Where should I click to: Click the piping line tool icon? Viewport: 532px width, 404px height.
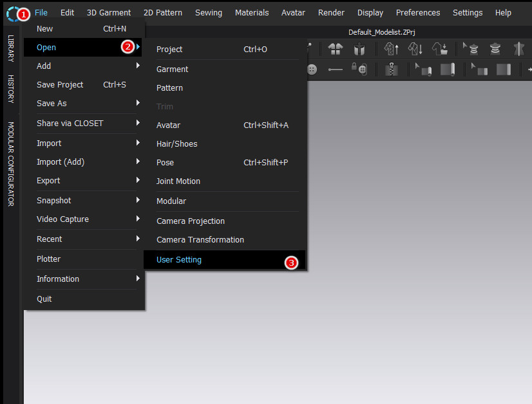336,69
